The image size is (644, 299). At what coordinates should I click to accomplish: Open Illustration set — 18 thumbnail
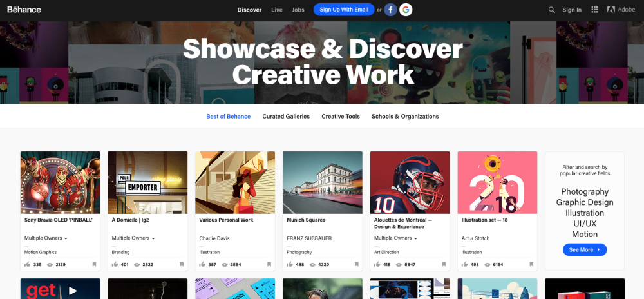(x=498, y=182)
